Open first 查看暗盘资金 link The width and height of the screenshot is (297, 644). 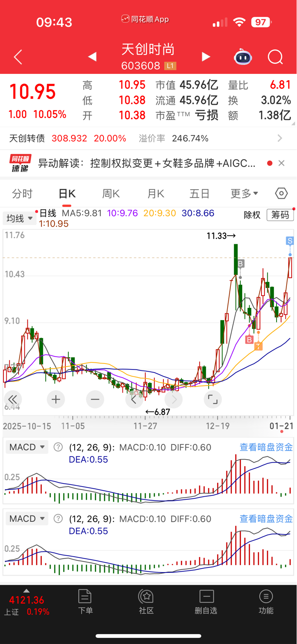[266, 447]
